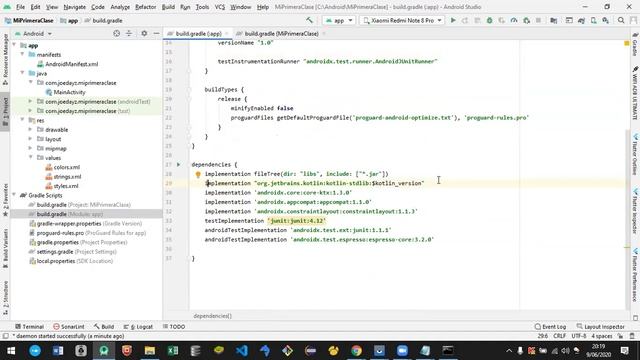Image resolution: width=640 pixels, height=360 pixels.
Task: Click the Attach debugger to process icon
Action: [527, 20]
